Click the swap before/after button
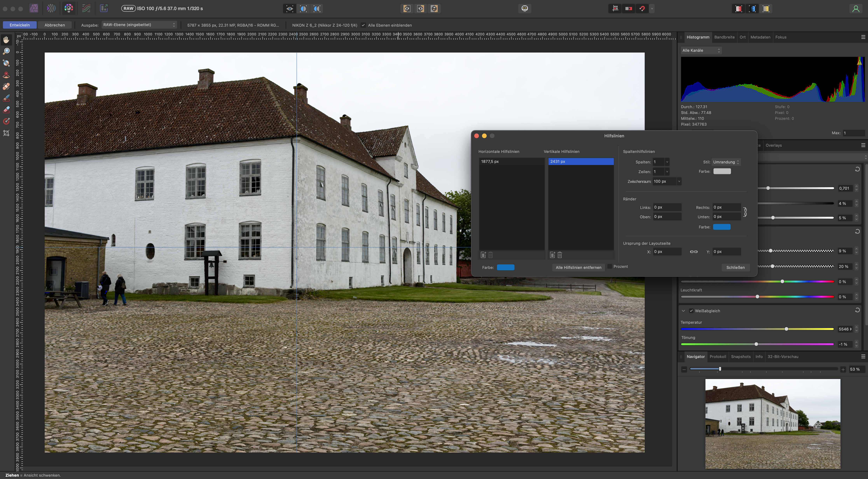Viewport: 868px width, 479px height. 434,9
